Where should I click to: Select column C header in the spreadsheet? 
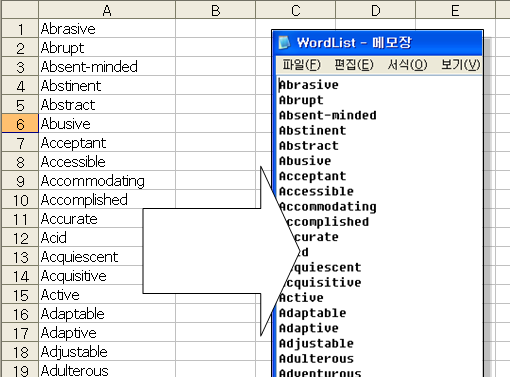coord(296,10)
